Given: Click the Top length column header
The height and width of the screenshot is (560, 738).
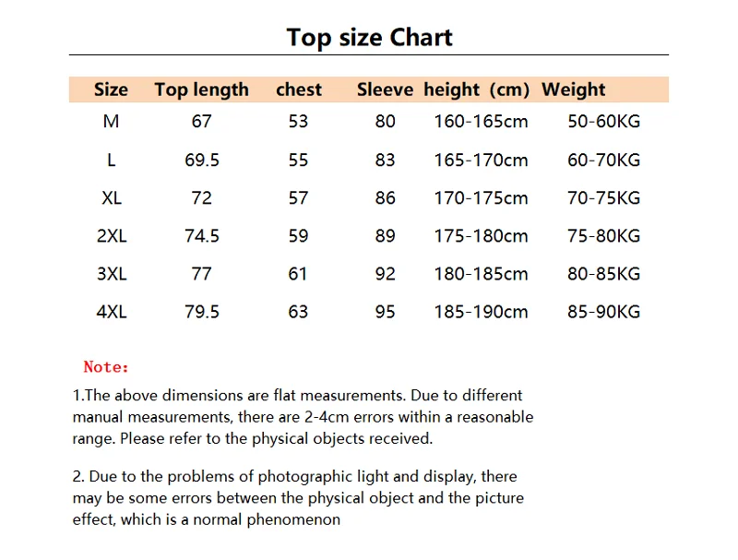Looking at the screenshot, I should pyautogui.click(x=201, y=89).
